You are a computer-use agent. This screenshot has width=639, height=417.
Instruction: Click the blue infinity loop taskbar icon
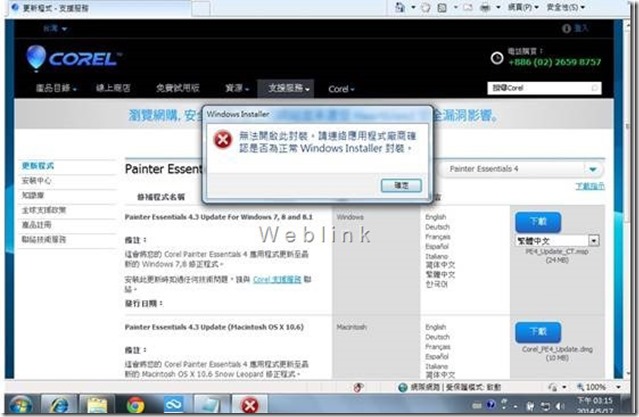point(173,406)
